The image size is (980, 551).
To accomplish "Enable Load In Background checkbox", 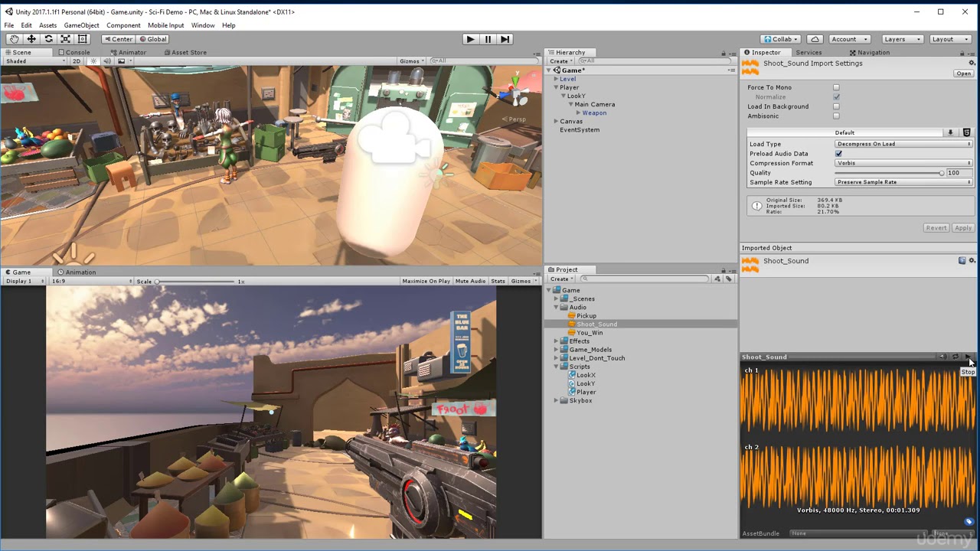I will click(836, 106).
